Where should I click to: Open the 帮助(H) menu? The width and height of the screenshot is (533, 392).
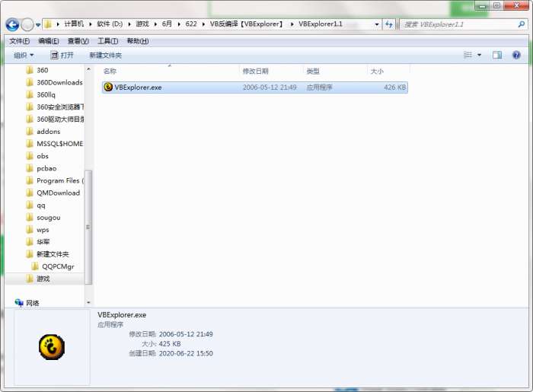click(138, 41)
